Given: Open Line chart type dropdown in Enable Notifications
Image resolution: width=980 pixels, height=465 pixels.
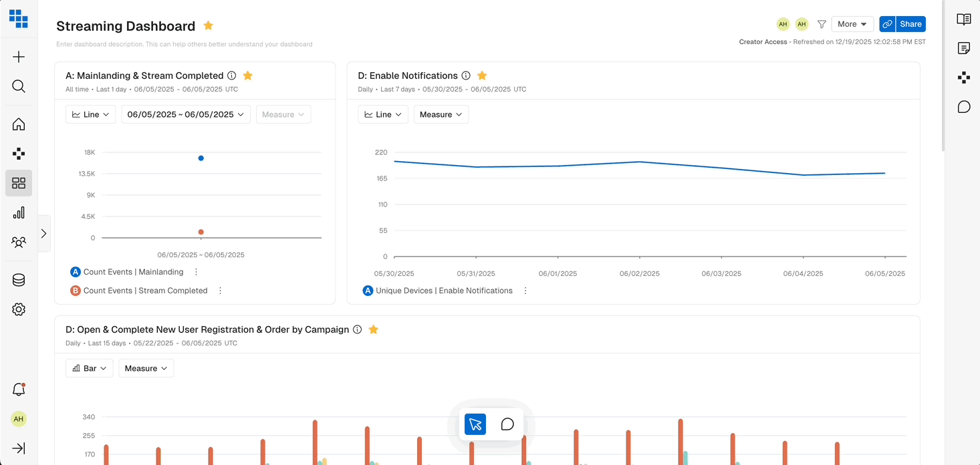Looking at the screenshot, I should click(384, 114).
